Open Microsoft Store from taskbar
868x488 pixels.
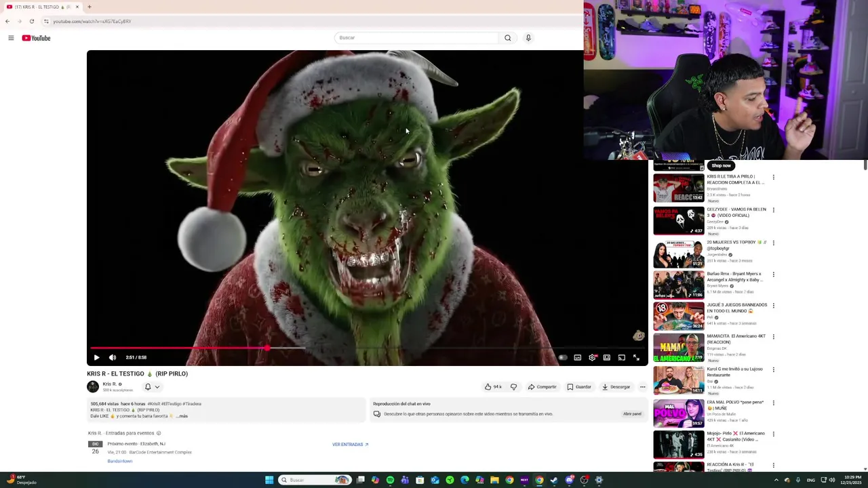click(x=420, y=480)
